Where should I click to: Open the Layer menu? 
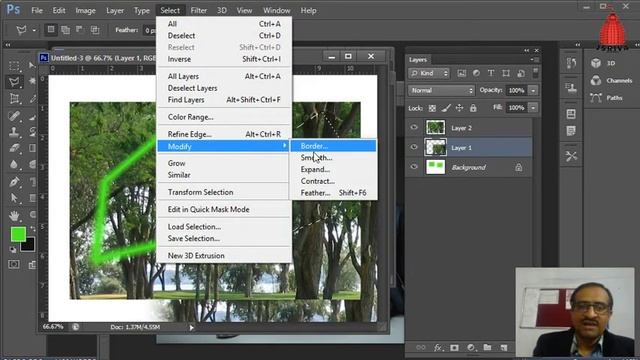pos(115,11)
